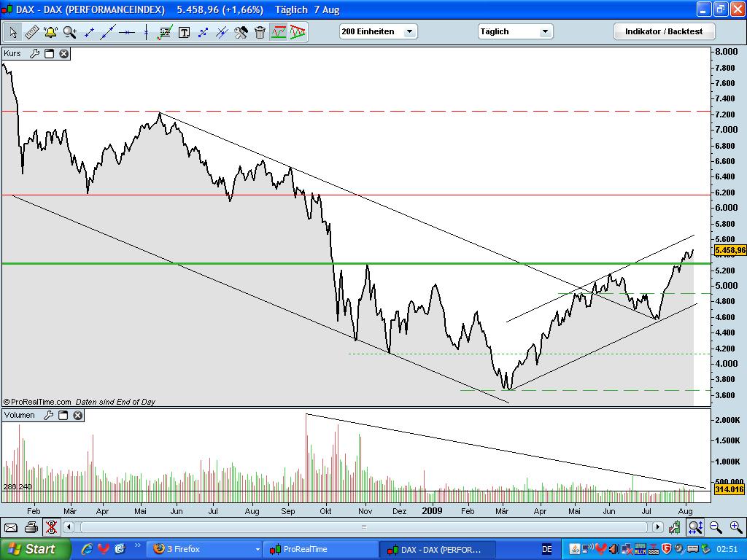Toggle the crossed-out red icon next to printer
The width and height of the screenshot is (747, 560).
pos(51,527)
